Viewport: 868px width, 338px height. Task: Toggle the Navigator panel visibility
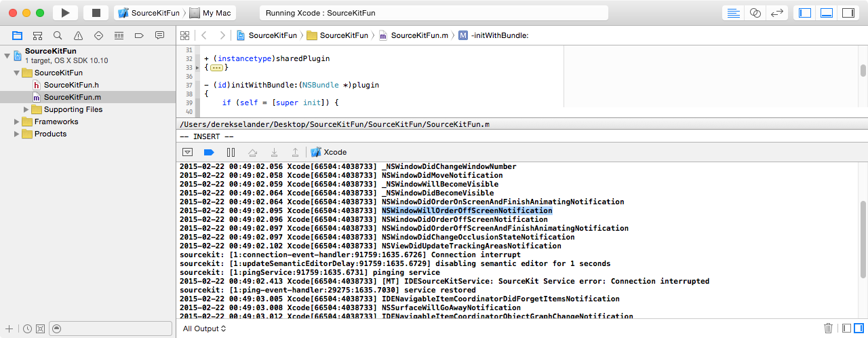pyautogui.click(x=805, y=13)
